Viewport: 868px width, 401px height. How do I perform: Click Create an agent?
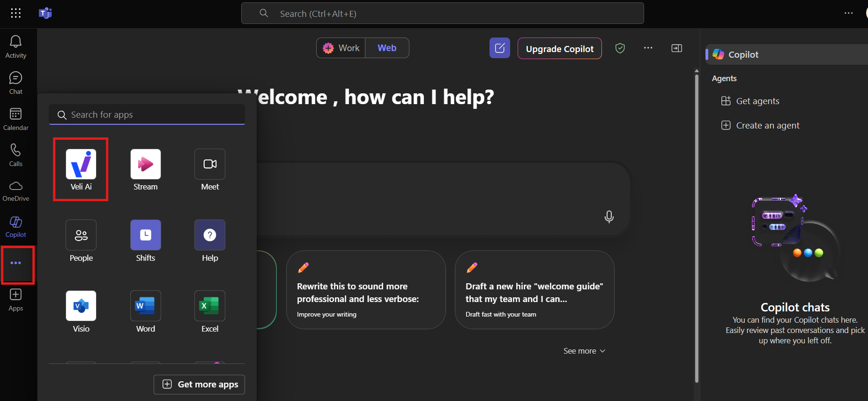pos(760,125)
